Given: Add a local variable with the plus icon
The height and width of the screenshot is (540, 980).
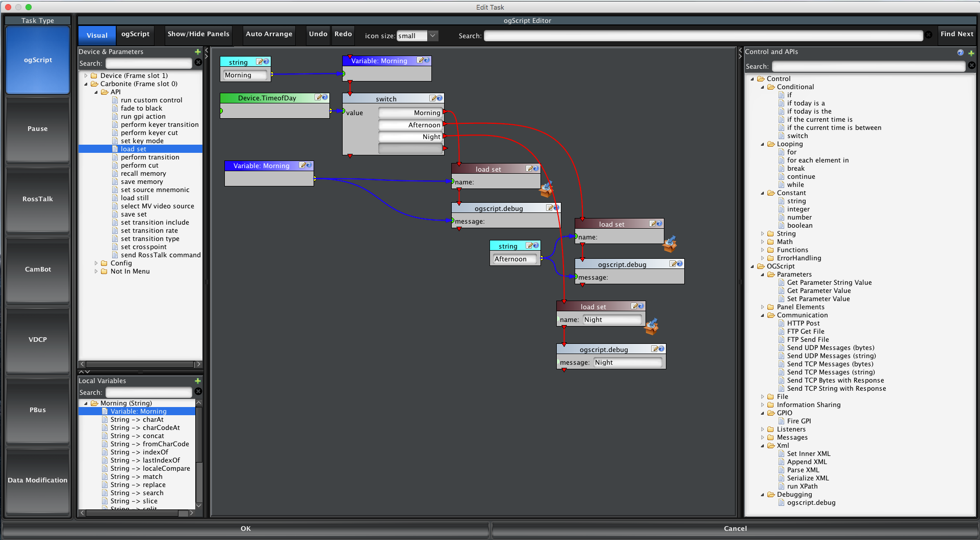Looking at the screenshot, I should pyautogui.click(x=198, y=381).
